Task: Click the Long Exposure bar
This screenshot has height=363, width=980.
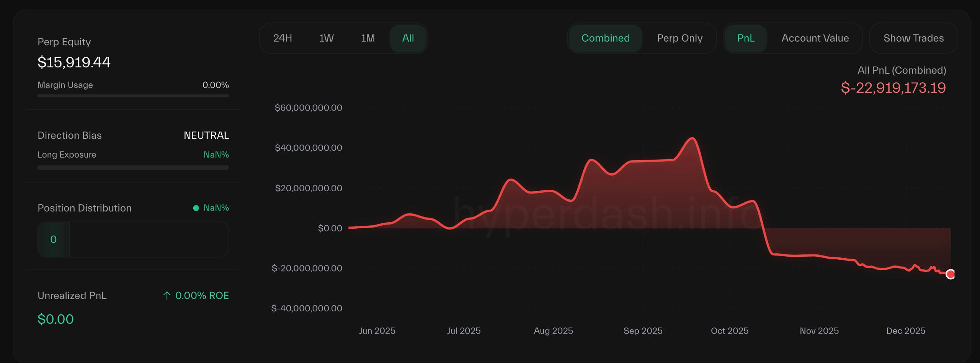Action: pyautogui.click(x=133, y=168)
